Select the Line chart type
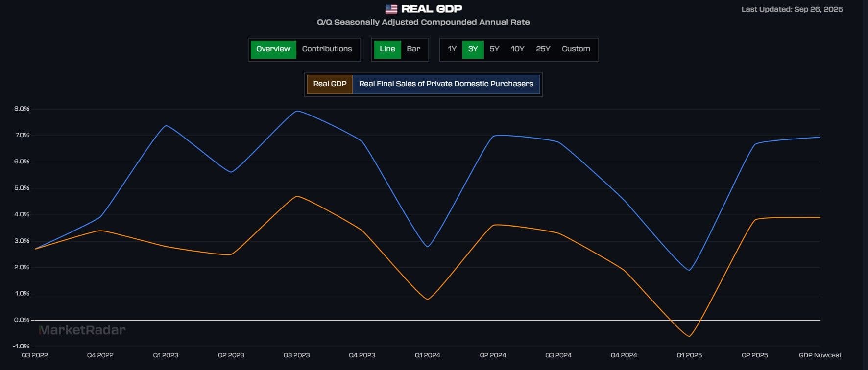 387,49
